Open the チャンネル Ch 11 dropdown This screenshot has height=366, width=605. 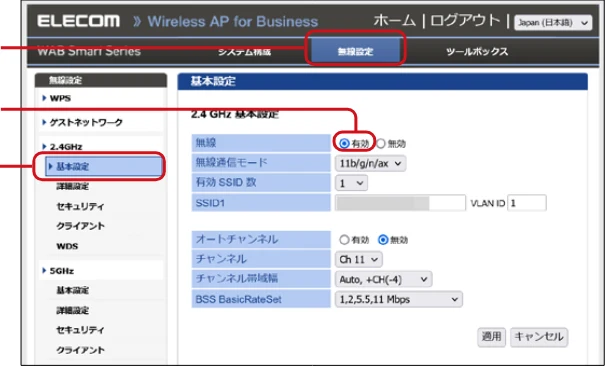[x=358, y=260]
